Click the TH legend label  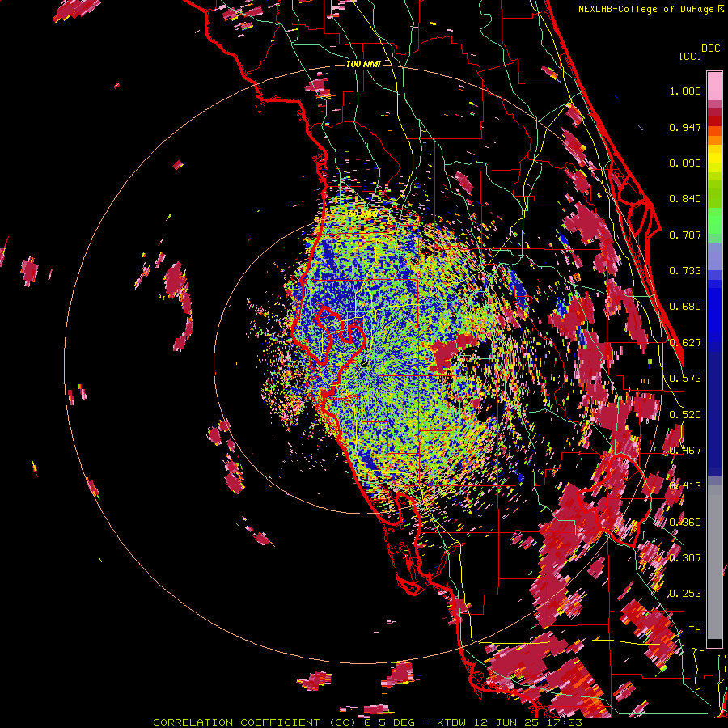point(695,630)
